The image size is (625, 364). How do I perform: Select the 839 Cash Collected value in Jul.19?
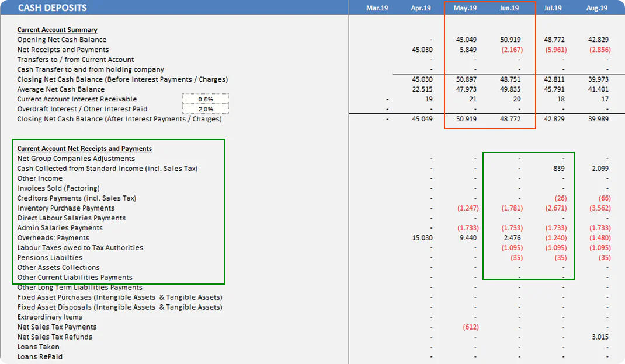(558, 168)
